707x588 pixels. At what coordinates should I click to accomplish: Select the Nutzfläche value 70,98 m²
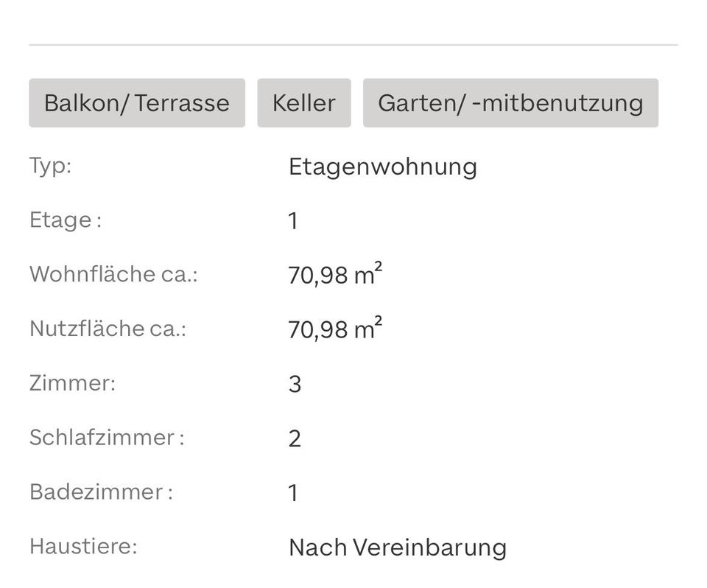click(x=334, y=329)
